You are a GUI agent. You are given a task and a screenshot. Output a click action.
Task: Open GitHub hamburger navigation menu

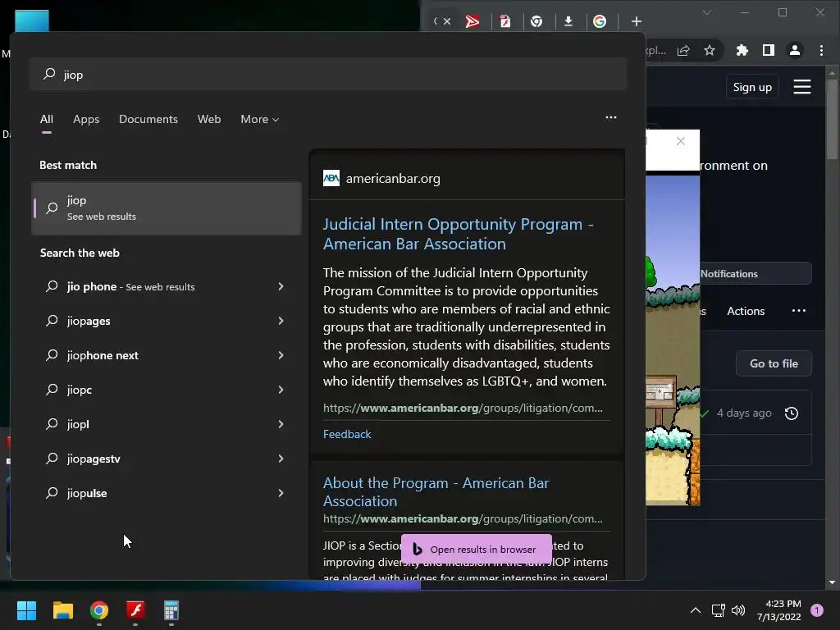pos(802,87)
